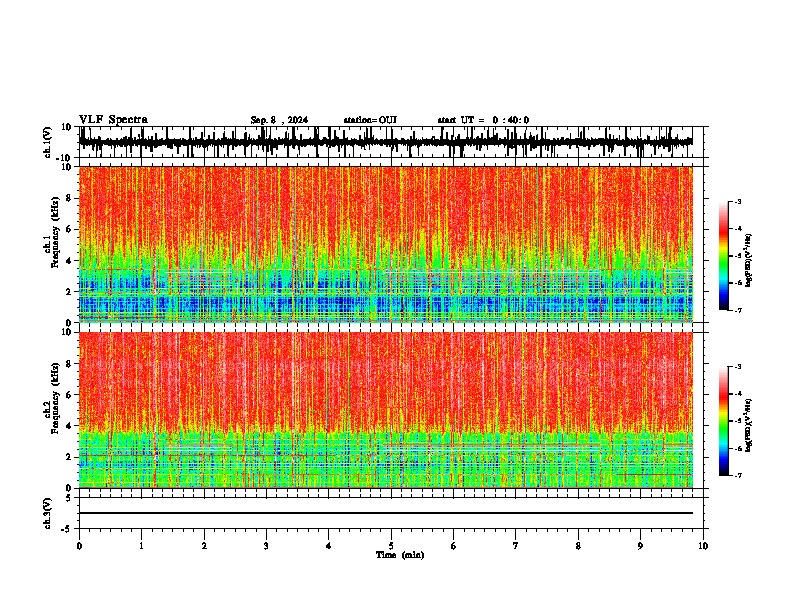Click the "-7" label on ch.1 colorbar
792x612 pixels.
click(737, 310)
